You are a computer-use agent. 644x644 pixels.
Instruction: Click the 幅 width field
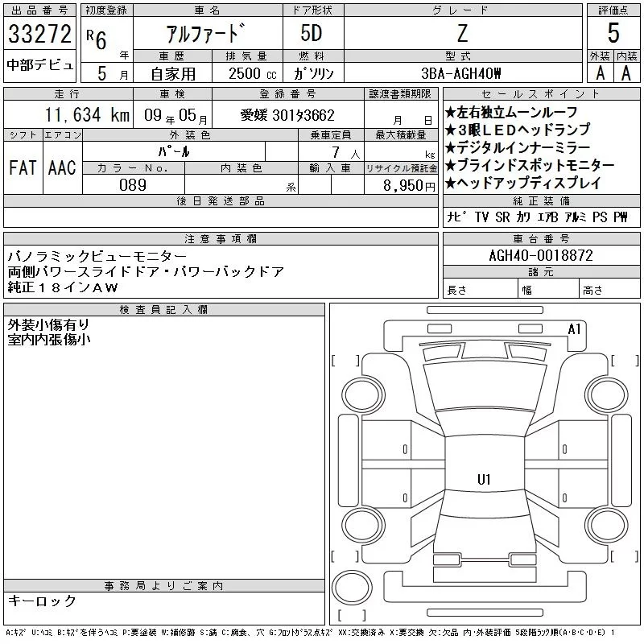pyautogui.click(x=548, y=290)
